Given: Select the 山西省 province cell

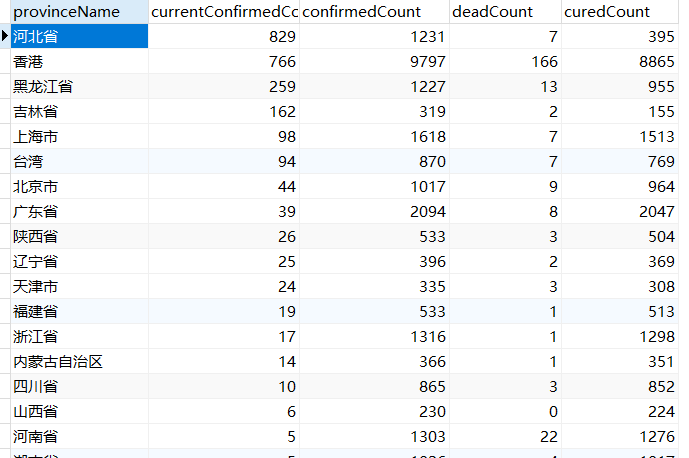Looking at the screenshot, I should [x=80, y=412].
